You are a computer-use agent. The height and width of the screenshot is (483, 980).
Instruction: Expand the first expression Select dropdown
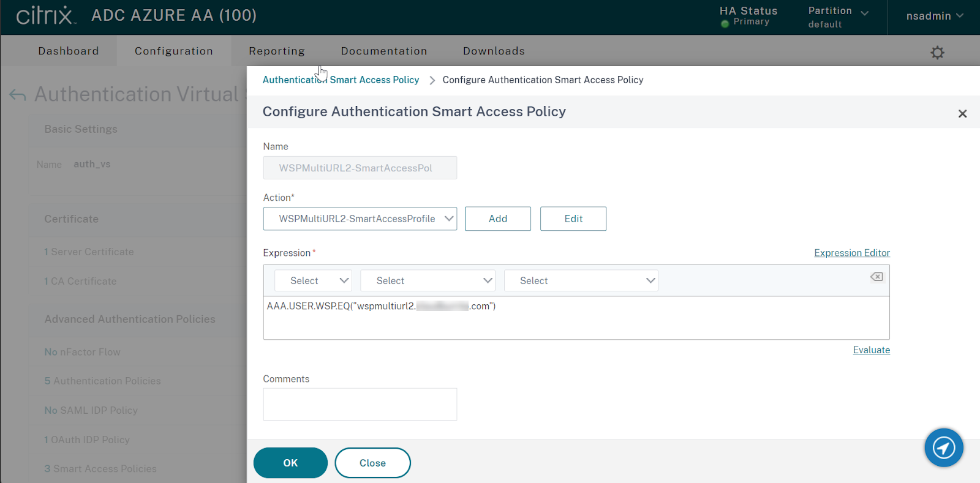[313, 280]
